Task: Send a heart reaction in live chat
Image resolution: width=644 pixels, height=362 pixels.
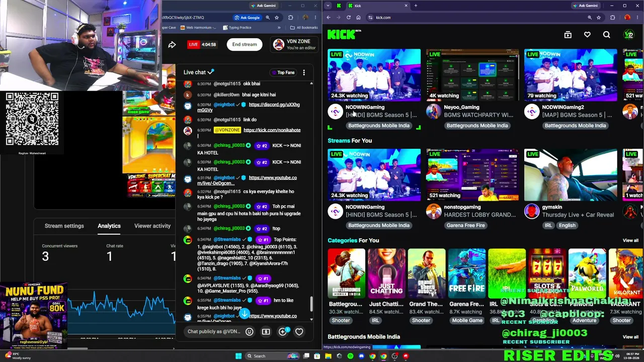Action: click(299, 332)
